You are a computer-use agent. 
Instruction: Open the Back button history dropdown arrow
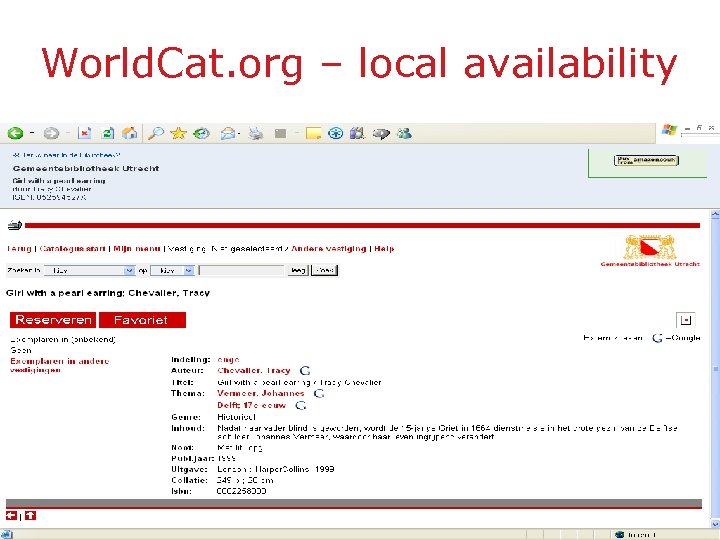coord(32,133)
